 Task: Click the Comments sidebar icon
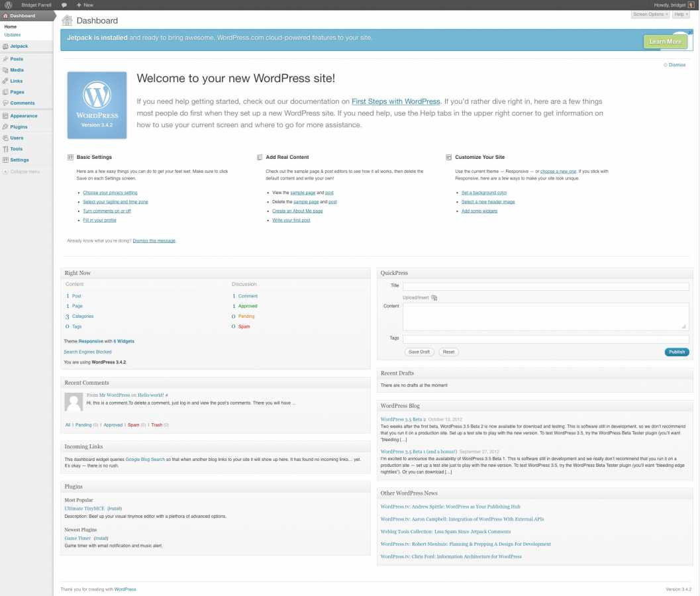[5, 103]
